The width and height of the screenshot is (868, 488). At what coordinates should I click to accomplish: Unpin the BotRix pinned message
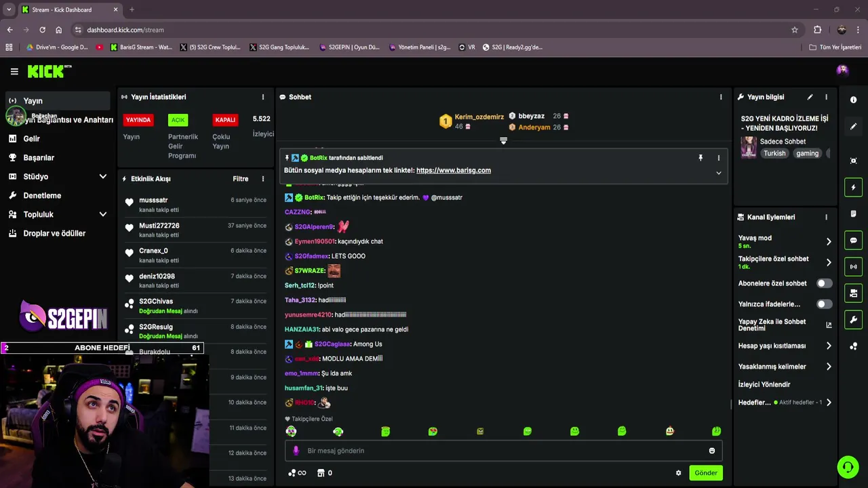[701, 158]
